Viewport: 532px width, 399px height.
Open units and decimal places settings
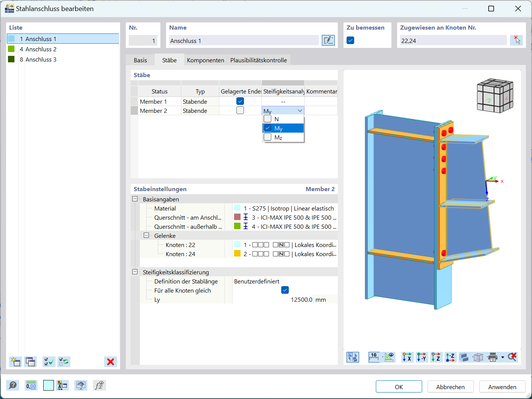coord(31,385)
